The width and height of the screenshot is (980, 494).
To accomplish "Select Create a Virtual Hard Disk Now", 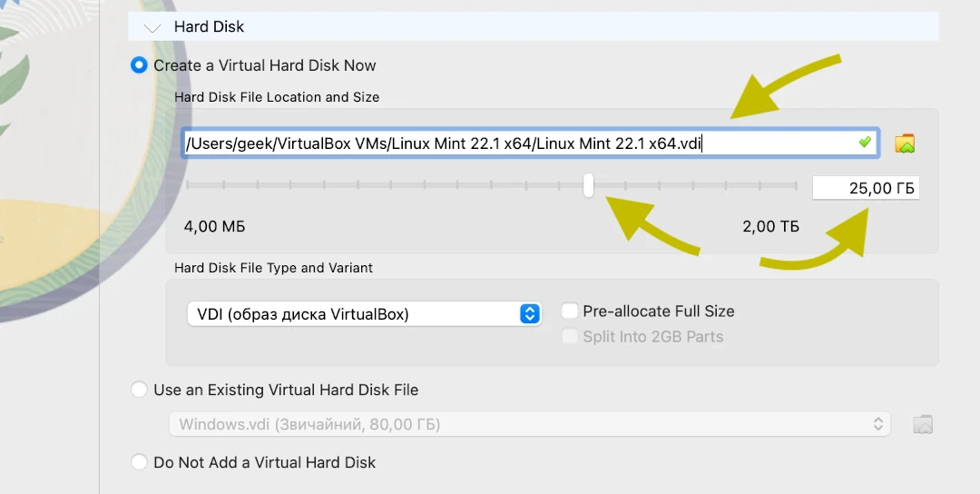I will [139, 65].
